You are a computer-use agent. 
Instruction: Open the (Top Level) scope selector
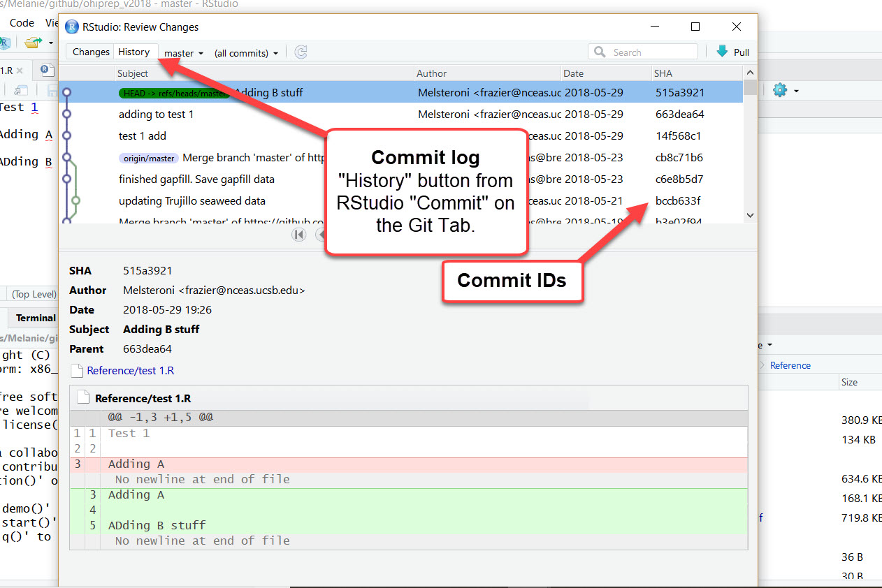coord(34,294)
